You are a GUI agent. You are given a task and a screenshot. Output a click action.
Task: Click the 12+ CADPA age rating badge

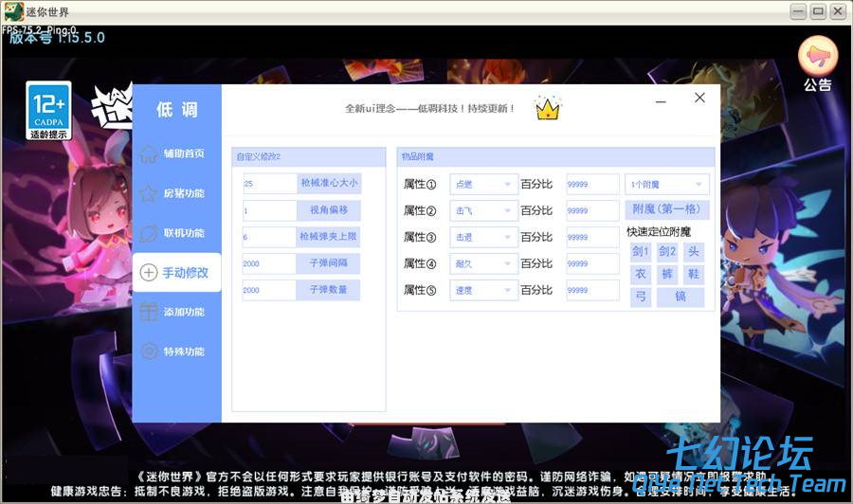48,111
